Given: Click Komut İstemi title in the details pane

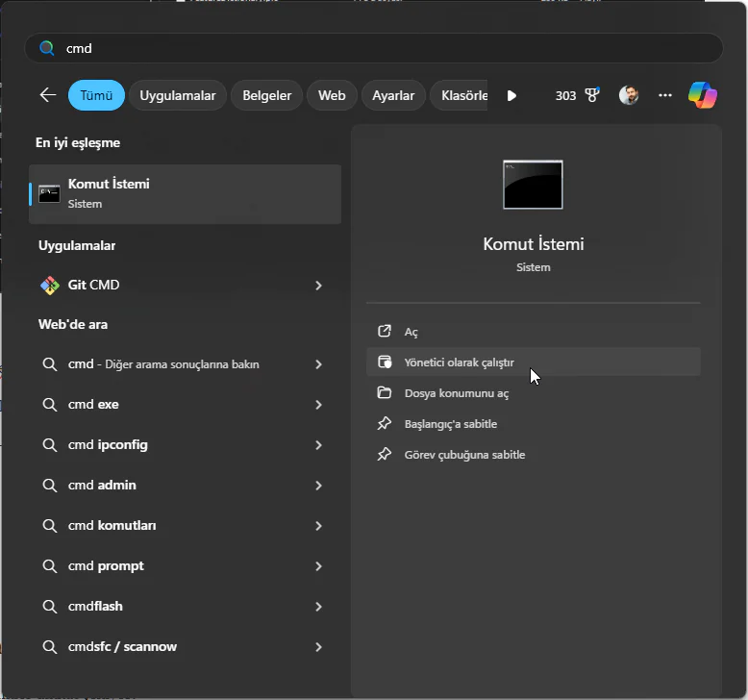Looking at the screenshot, I should [x=534, y=244].
